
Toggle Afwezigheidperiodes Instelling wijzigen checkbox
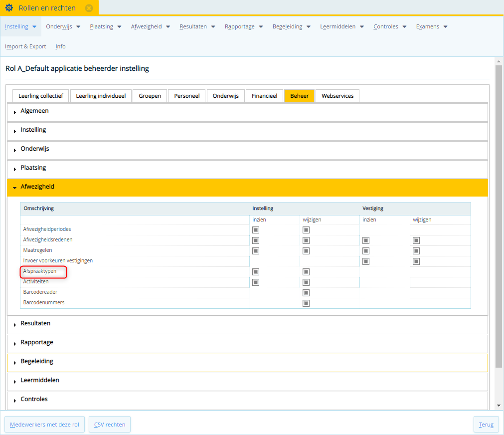point(306,230)
